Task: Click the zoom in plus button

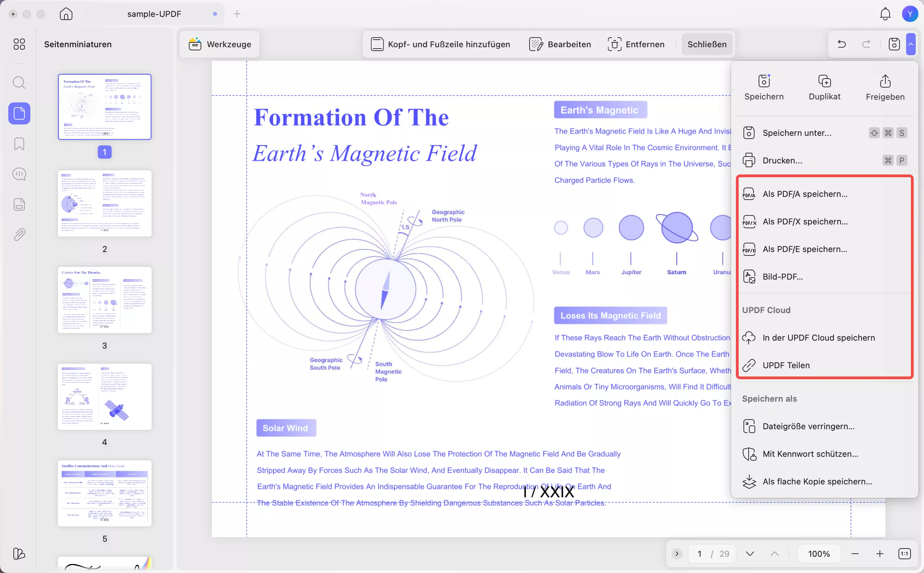Action: [879, 554]
